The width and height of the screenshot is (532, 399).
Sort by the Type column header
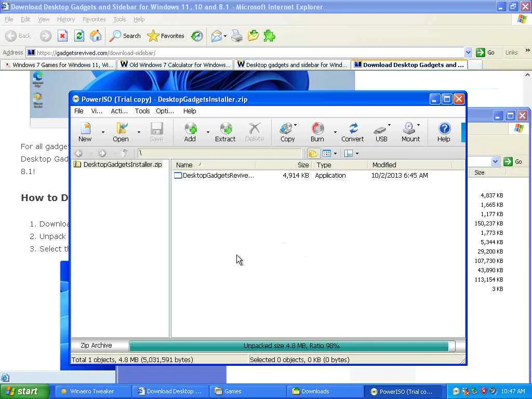339,165
